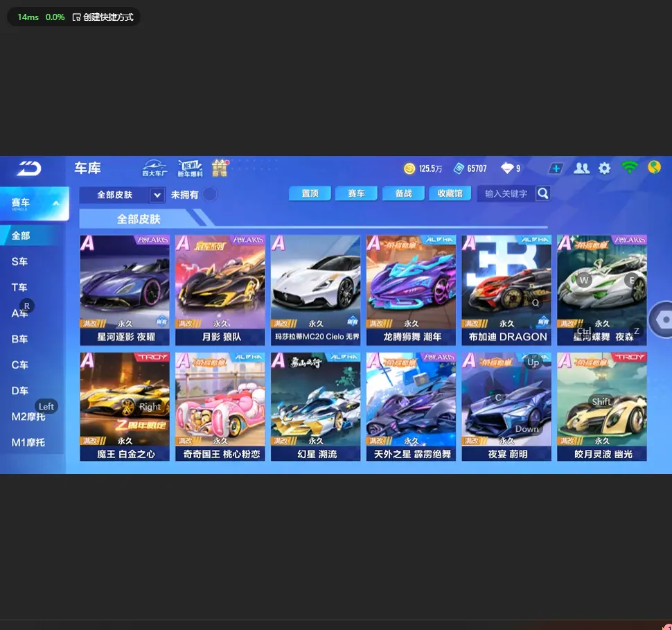Select the 魔王 白金之心 car card

[x=125, y=407]
